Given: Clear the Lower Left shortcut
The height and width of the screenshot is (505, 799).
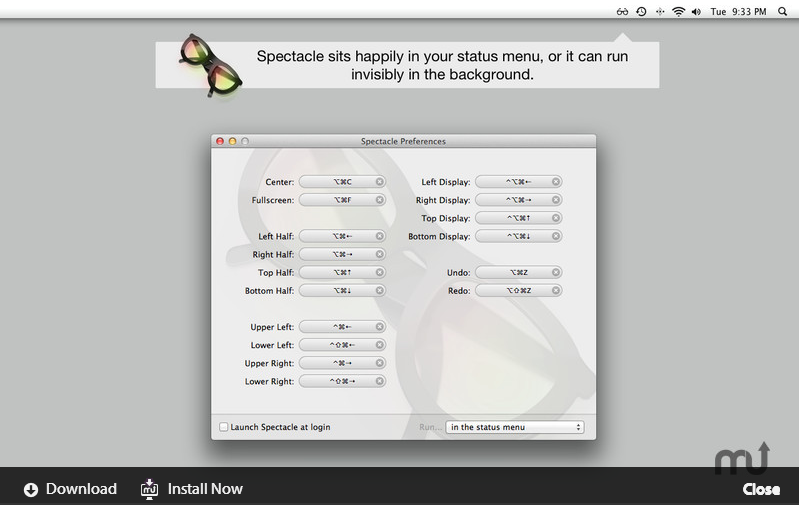Looking at the screenshot, I should [x=380, y=345].
